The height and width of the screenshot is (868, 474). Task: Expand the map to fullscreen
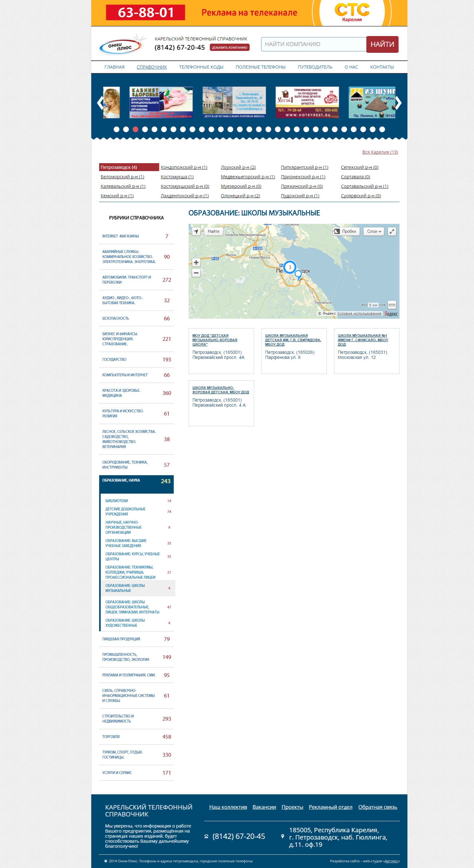click(392, 231)
